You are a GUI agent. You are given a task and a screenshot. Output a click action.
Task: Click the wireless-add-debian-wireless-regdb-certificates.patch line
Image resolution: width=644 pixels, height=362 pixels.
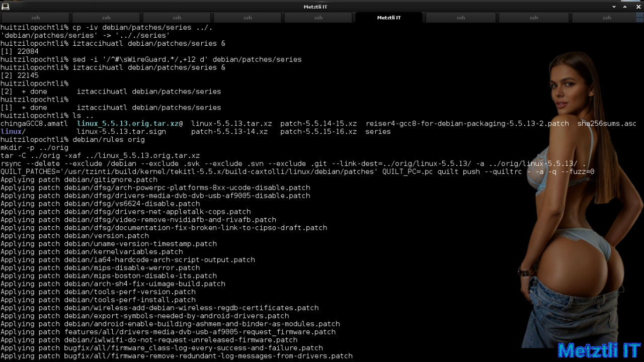pos(159,308)
